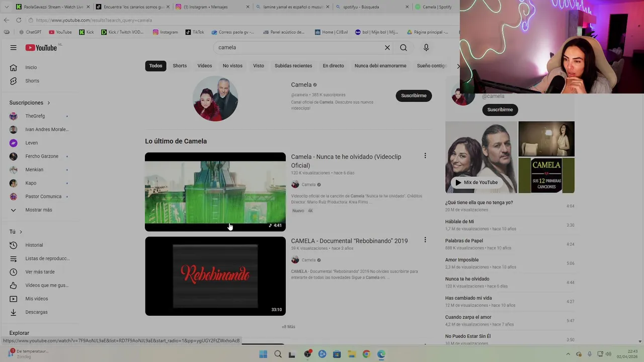Play Palabras de Papel from mix

click(510, 244)
